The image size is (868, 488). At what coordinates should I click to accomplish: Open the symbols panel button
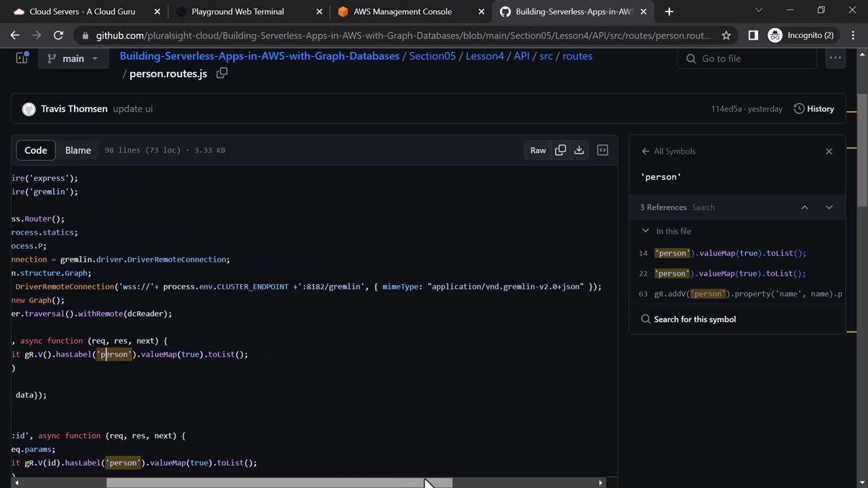[602, 150]
